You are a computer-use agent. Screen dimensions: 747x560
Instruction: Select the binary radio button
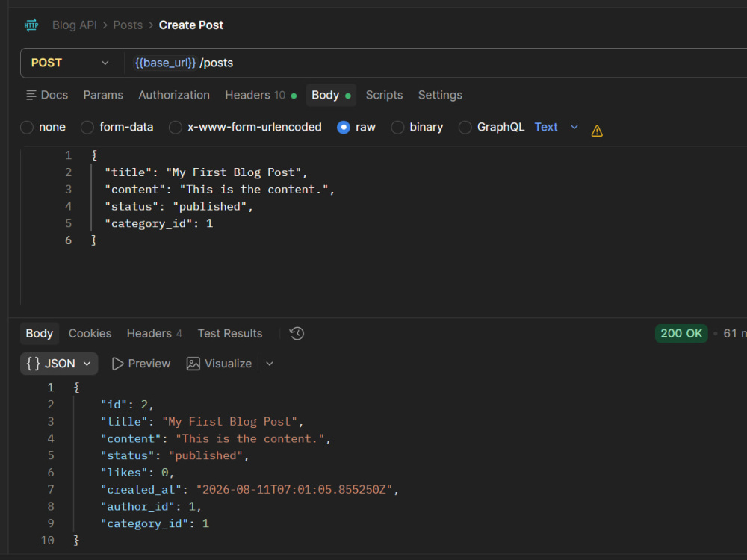[x=397, y=127]
